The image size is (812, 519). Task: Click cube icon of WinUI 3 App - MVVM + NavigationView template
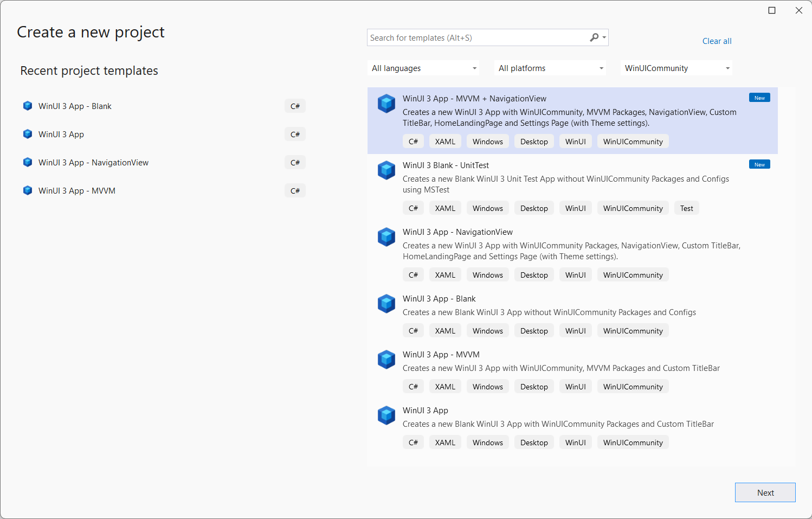[386, 104]
